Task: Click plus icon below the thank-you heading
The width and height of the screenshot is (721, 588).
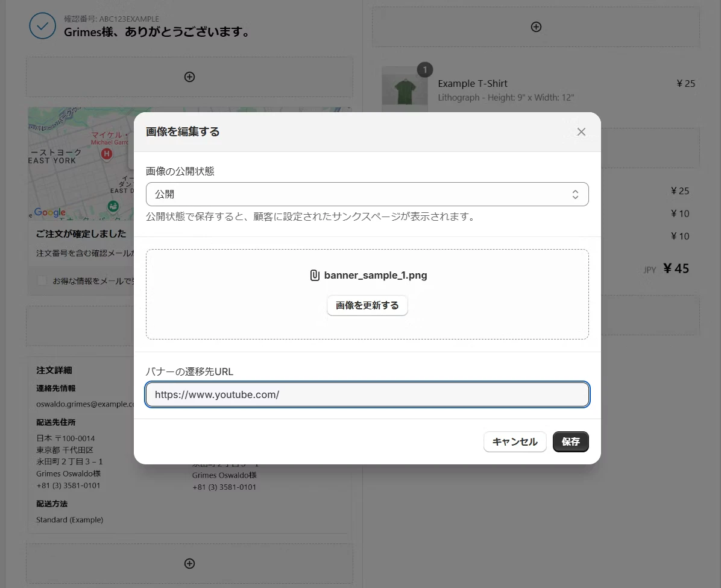Action: coord(189,77)
